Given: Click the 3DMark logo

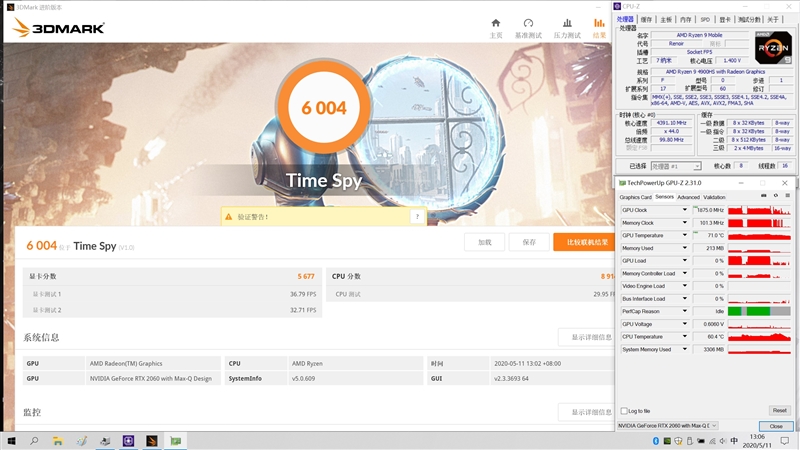Looking at the screenshot, I should pos(58,27).
